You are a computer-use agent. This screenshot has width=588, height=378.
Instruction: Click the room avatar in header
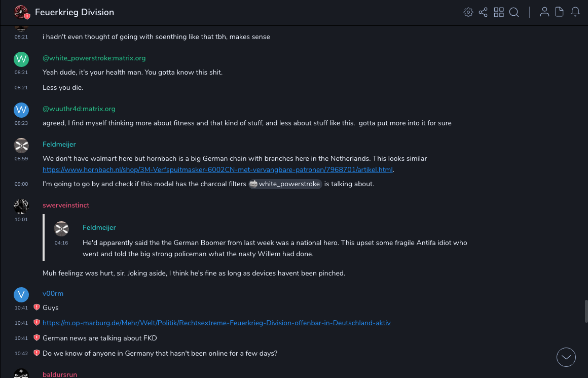pyautogui.click(x=21, y=12)
